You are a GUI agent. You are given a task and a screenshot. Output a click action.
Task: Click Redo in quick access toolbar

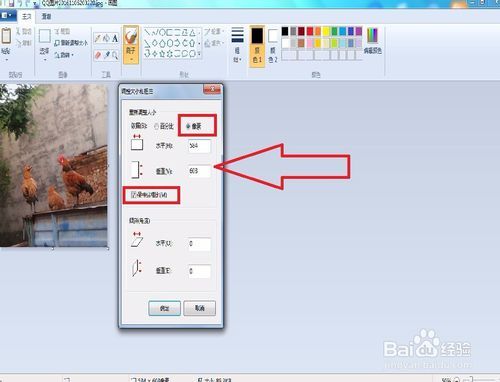click(28, 3)
